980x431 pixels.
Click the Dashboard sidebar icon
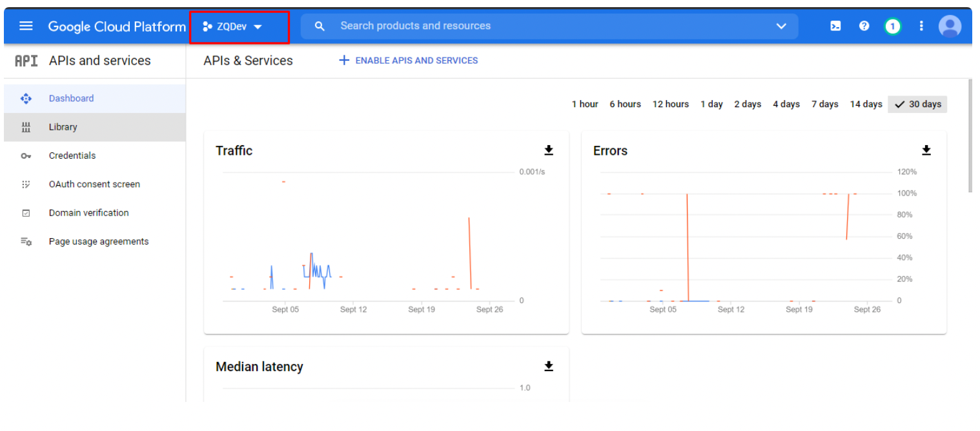(26, 99)
